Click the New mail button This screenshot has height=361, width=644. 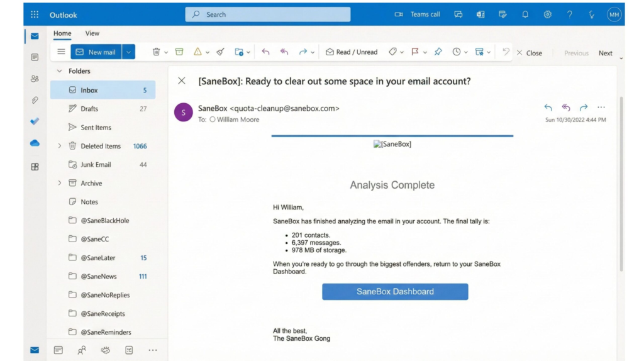[x=96, y=52]
